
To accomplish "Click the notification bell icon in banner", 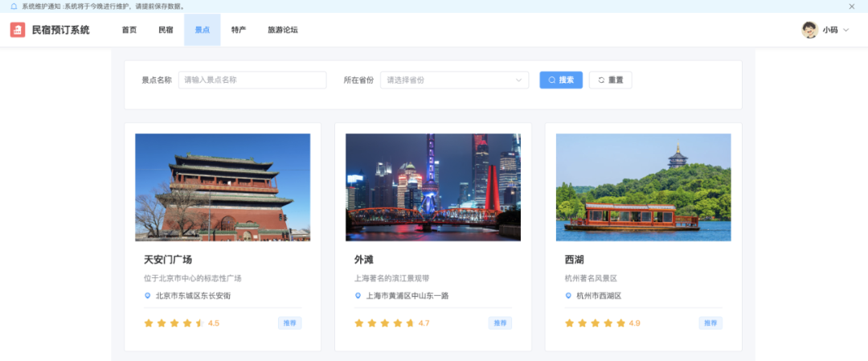I will pyautogui.click(x=14, y=6).
